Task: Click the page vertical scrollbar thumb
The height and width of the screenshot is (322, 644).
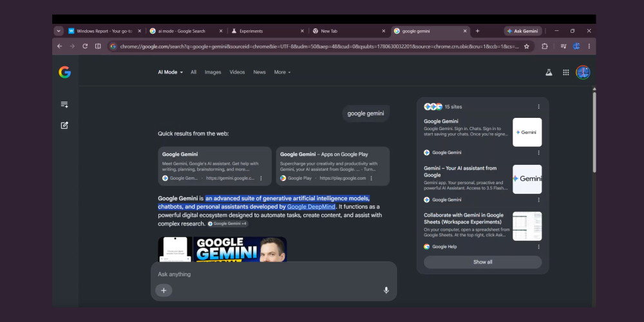Action: coord(594,131)
